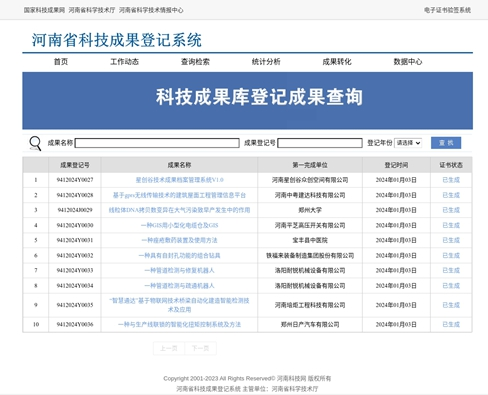The image size is (488, 395).
Task: Click the 宝丰县中医院 unit cell
Action: pos(310,240)
